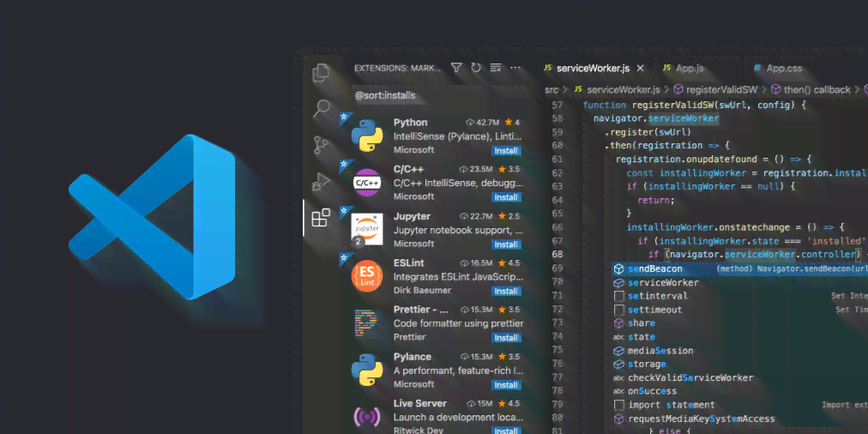Close the serviceWorker.js tab

click(x=641, y=69)
